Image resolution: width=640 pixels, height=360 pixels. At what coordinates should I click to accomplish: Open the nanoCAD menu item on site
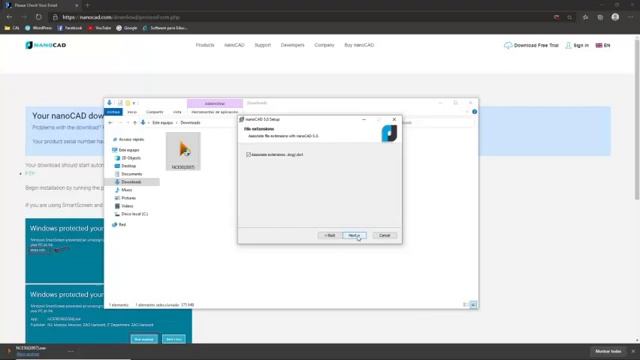point(234,45)
